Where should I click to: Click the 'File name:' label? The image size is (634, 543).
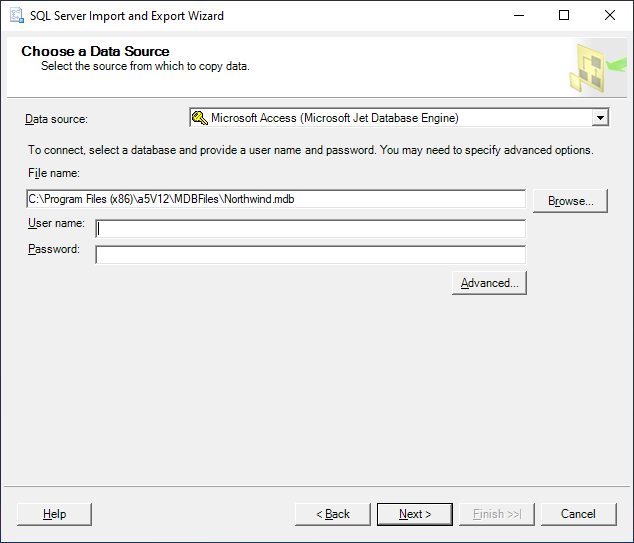coord(54,173)
